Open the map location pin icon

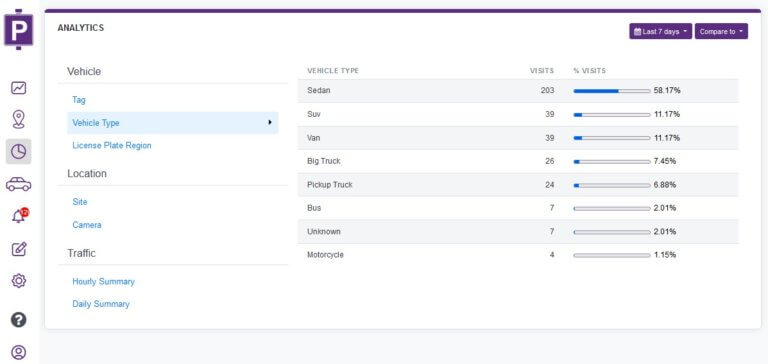[x=19, y=120]
